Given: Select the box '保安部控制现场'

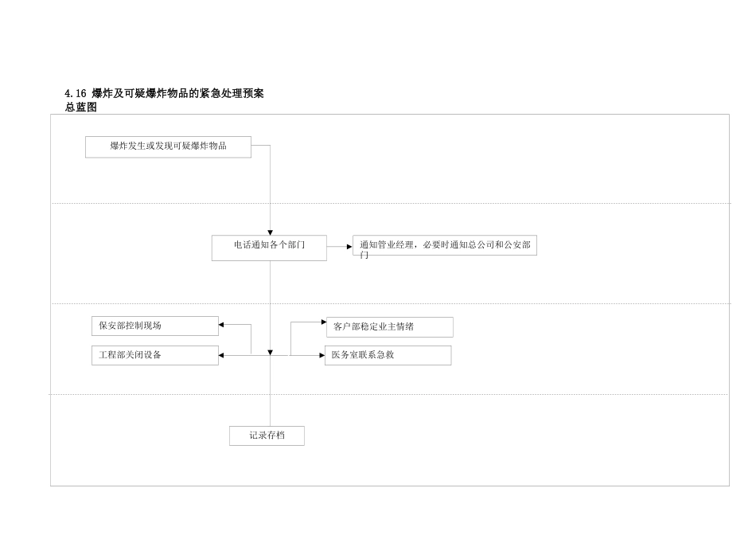Looking at the screenshot, I should click(x=154, y=326).
